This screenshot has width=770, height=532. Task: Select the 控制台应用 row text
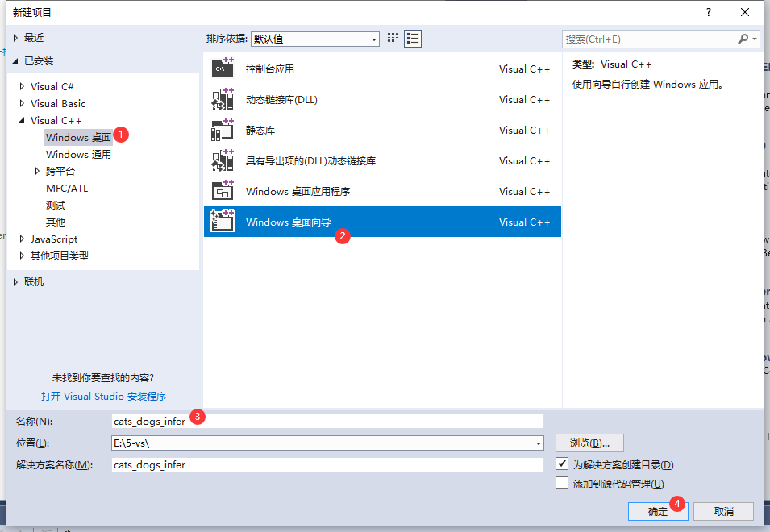(x=269, y=69)
